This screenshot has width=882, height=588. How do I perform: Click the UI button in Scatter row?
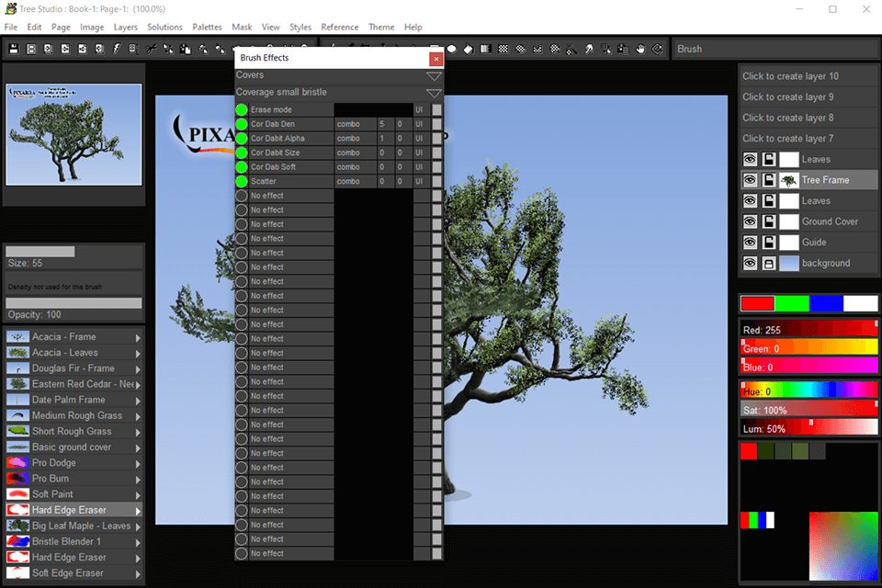pos(420,181)
